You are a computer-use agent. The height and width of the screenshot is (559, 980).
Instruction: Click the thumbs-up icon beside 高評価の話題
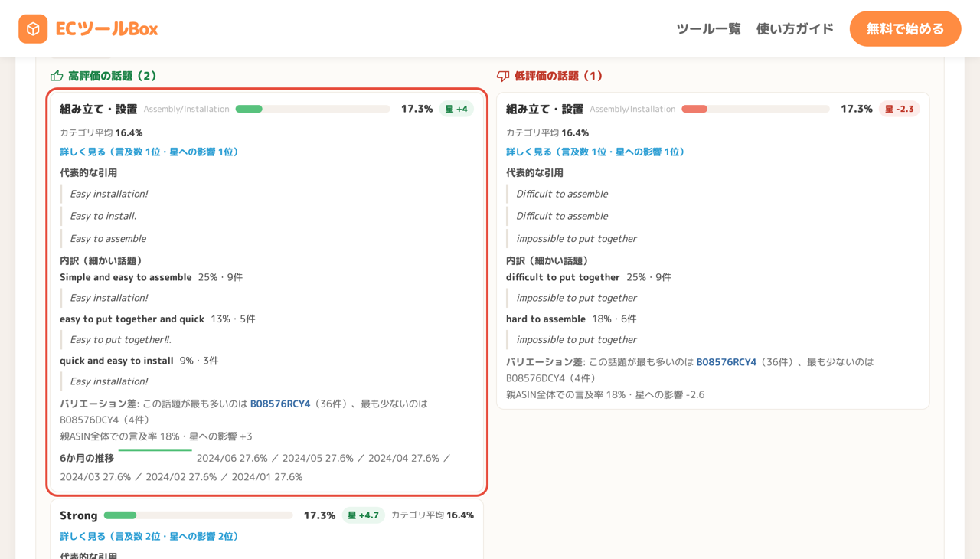point(57,76)
